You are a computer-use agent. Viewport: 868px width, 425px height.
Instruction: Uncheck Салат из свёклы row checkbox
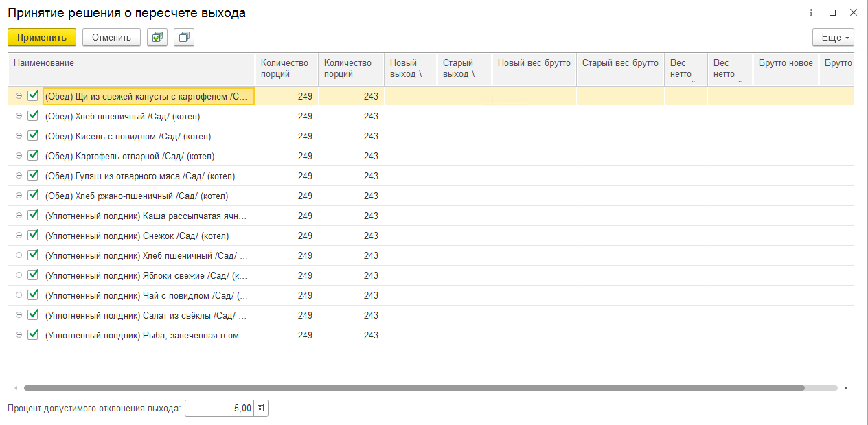[x=33, y=315]
